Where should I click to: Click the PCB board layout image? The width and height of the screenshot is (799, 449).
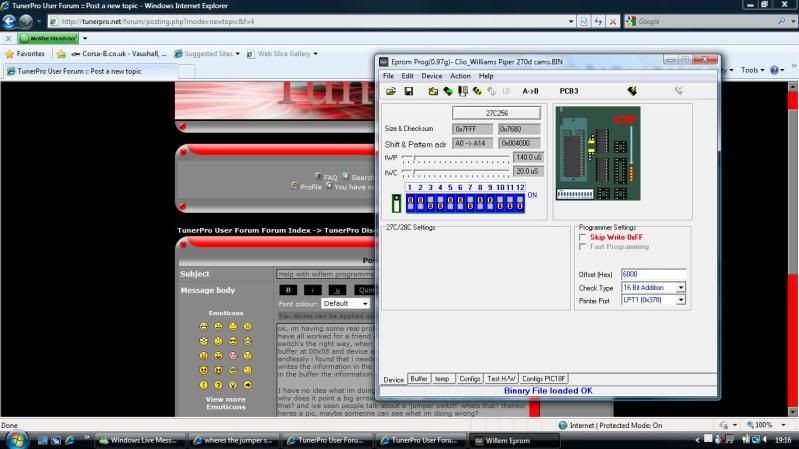pos(598,153)
